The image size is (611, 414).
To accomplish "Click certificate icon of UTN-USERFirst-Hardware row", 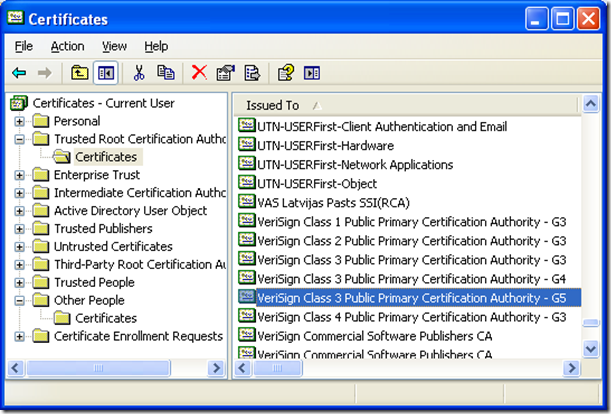I will pyautogui.click(x=247, y=144).
